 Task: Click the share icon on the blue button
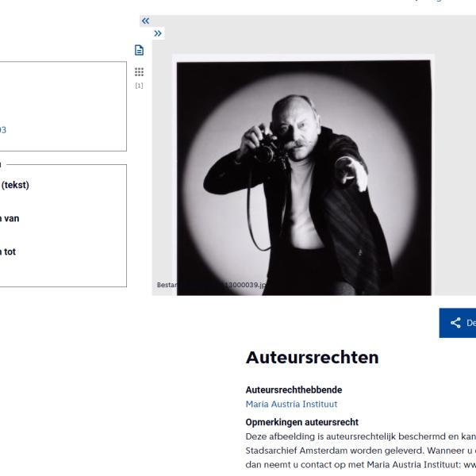(x=455, y=322)
